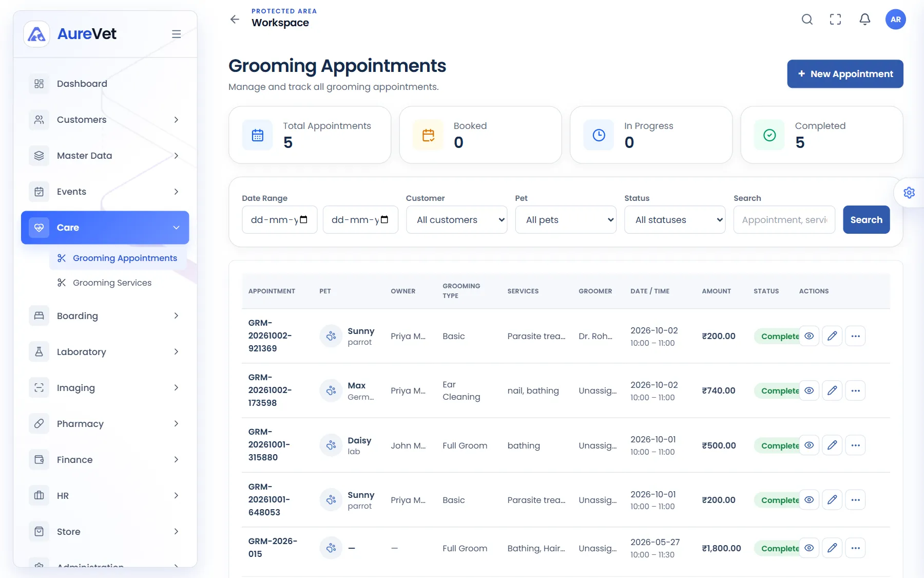Click the start date range input
This screenshot has width=924, height=578.
pos(279,220)
